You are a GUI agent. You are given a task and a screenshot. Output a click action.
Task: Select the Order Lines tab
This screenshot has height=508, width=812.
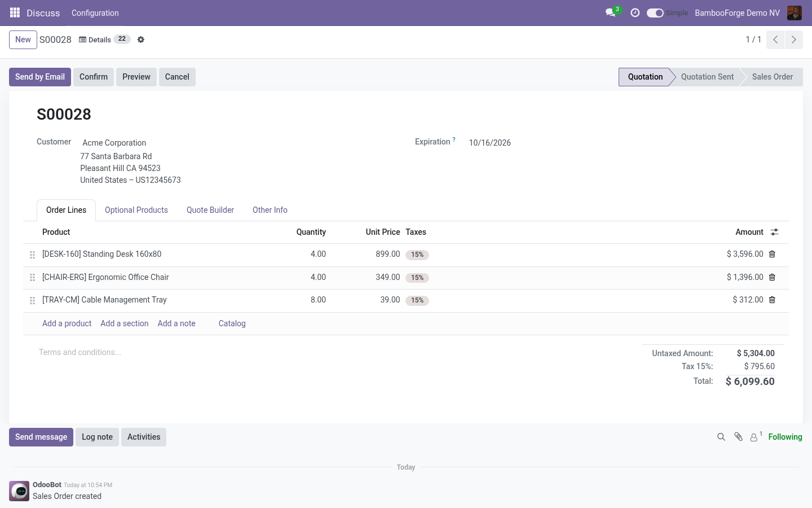pyautogui.click(x=66, y=210)
